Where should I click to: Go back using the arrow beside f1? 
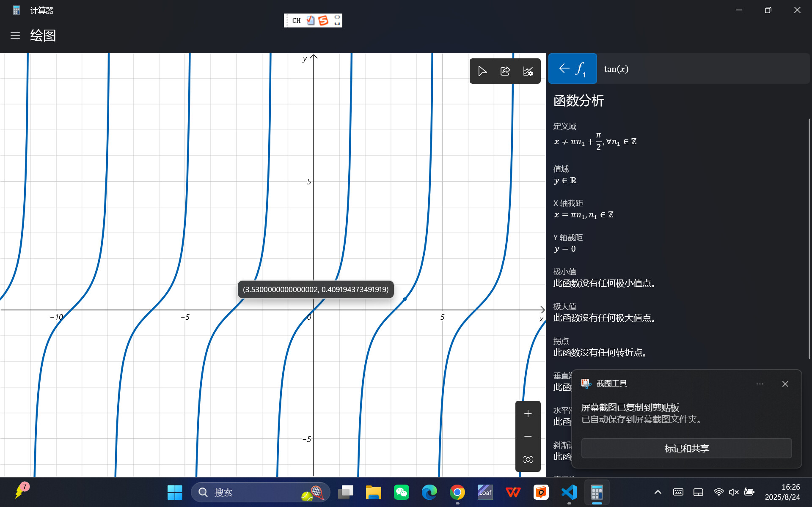(564, 68)
